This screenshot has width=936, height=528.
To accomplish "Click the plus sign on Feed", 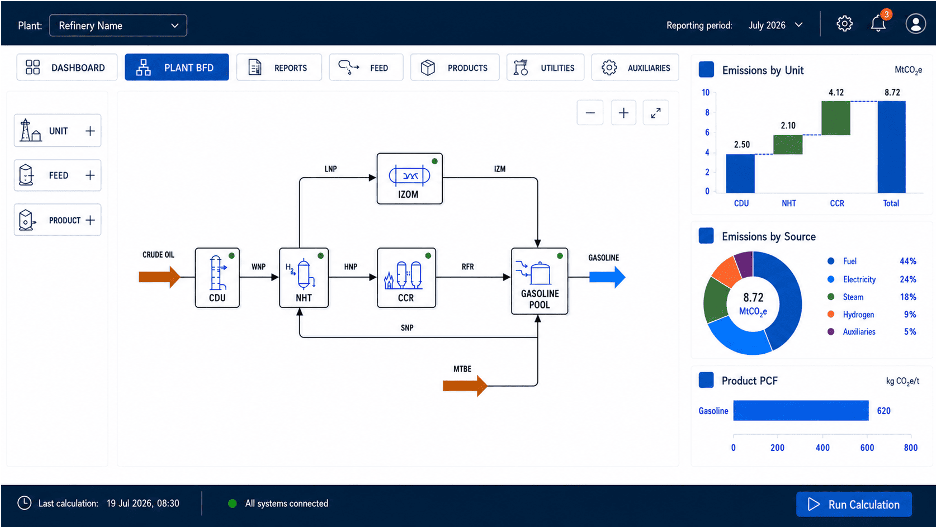I will click(x=90, y=175).
